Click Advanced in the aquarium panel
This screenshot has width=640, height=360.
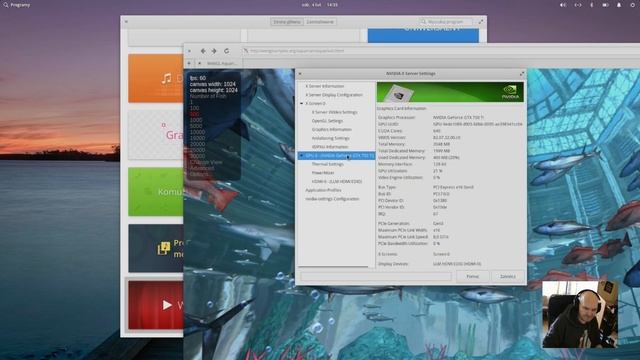pyautogui.click(x=202, y=168)
